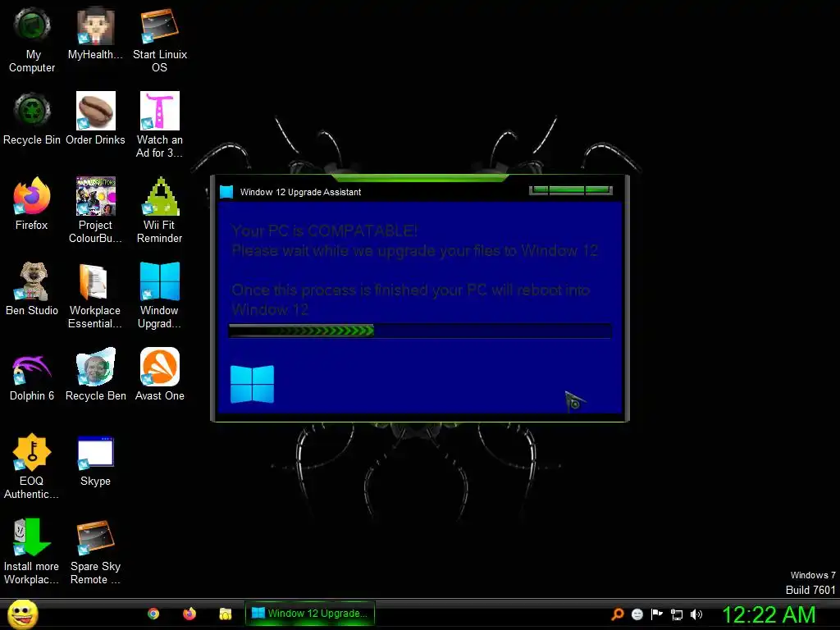Open the volume speaker tray icon
Screen dimensions: 840x630
[x=696, y=614]
